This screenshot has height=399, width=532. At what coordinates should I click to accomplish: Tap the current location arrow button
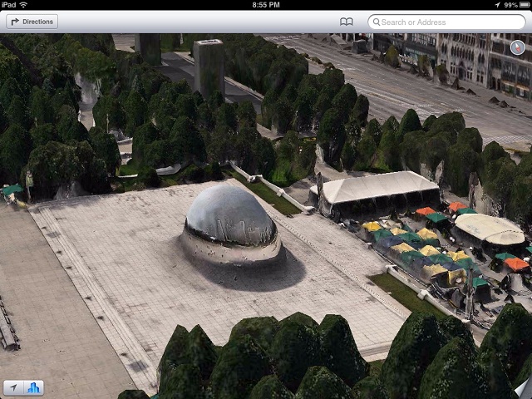tap(13, 387)
